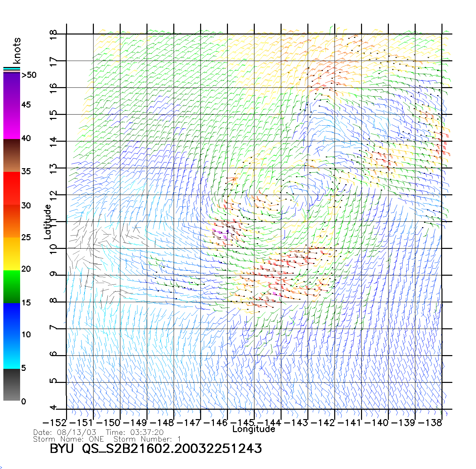Click the 18 latitude tick label
Image resolution: width=476 pixels, height=469 pixels.
[53, 34]
